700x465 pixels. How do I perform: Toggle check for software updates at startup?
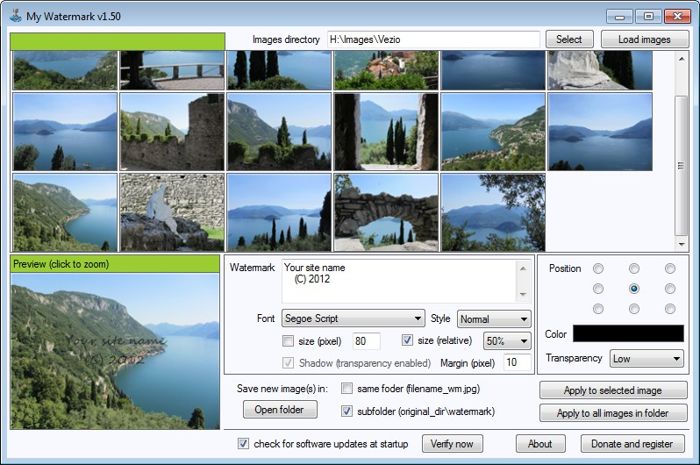click(243, 444)
